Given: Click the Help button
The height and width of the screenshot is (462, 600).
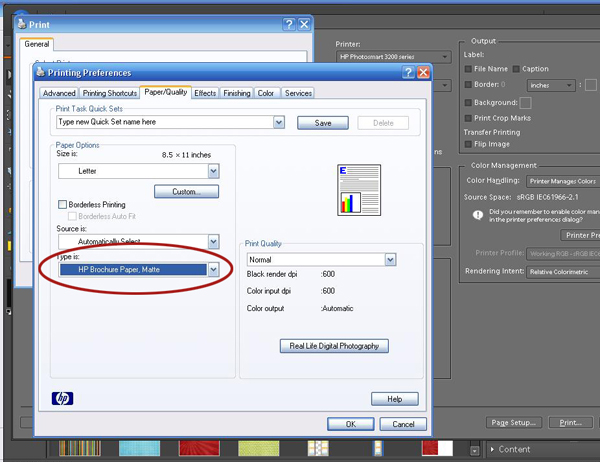Looking at the screenshot, I should click(x=395, y=399).
